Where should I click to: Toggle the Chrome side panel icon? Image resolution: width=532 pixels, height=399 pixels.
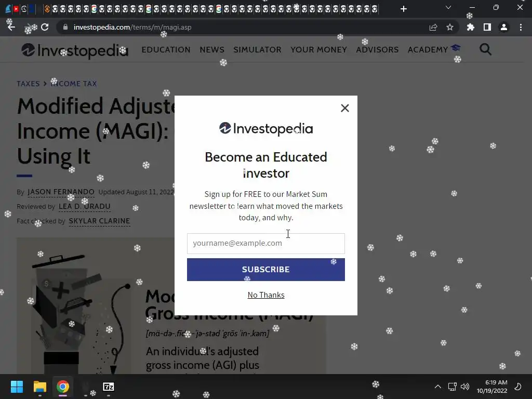[x=487, y=27]
